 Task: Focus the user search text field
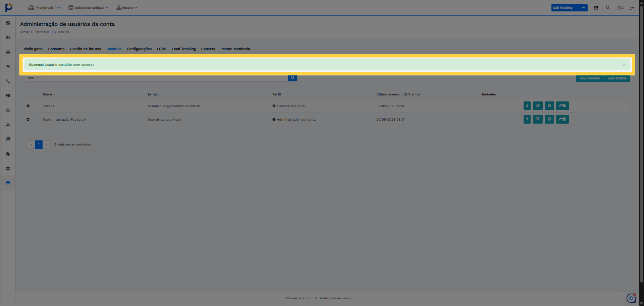click(164, 78)
